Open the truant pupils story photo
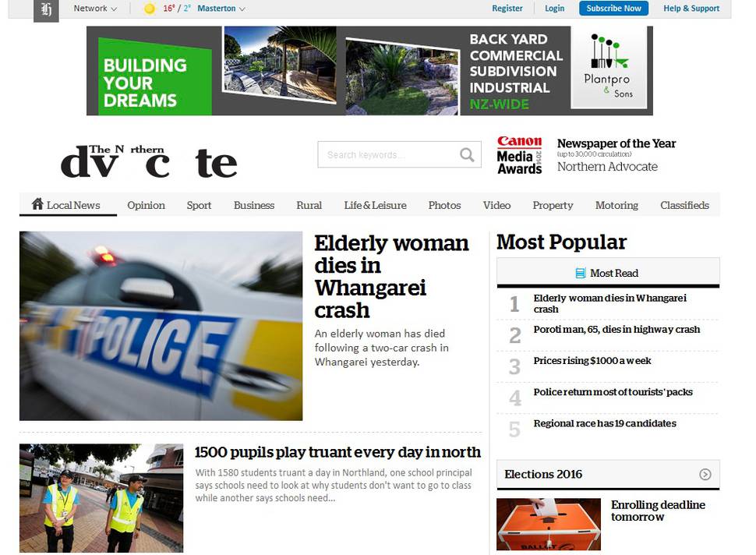The height and width of the screenshot is (555, 756). pos(101,498)
